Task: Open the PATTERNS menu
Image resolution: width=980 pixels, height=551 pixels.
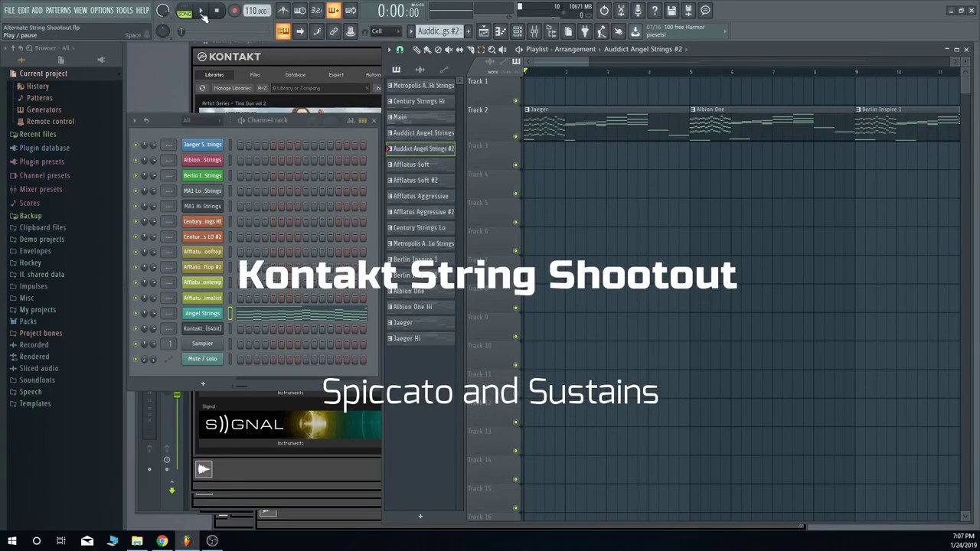Action: tap(58, 11)
